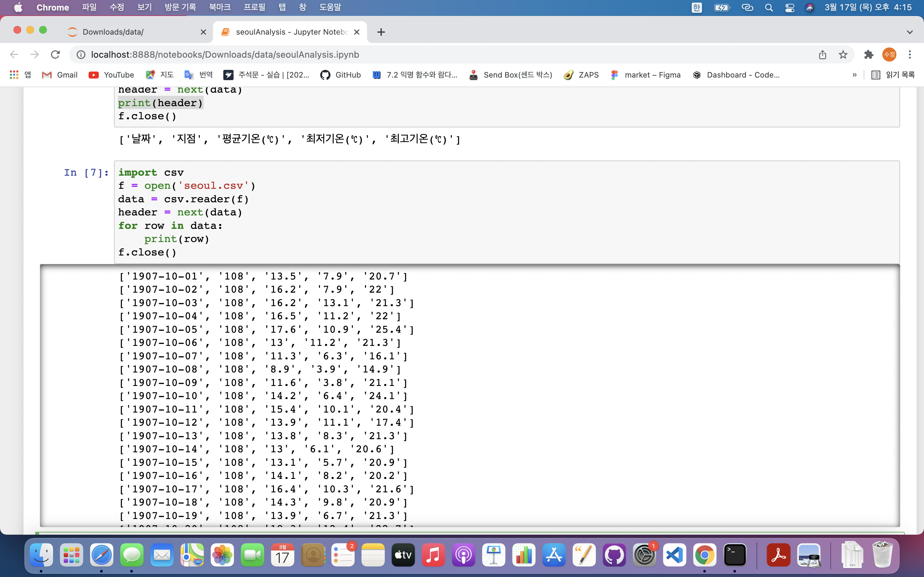Click the share page icon in address bar

(822, 54)
